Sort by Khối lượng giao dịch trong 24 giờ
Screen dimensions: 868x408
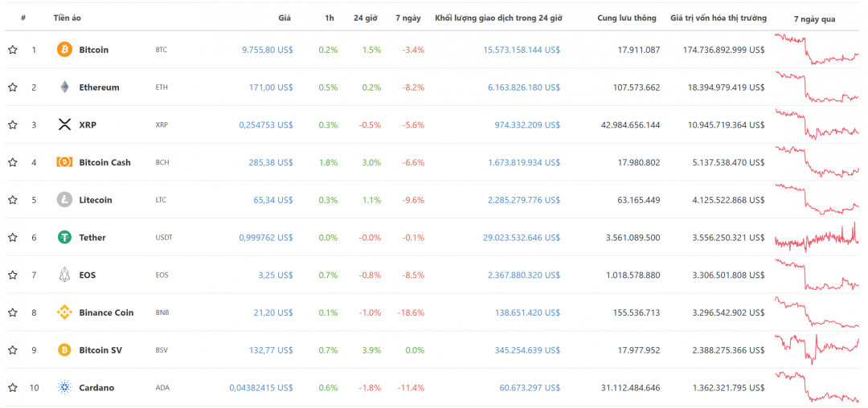pyautogui.click(x=499, y=18)
